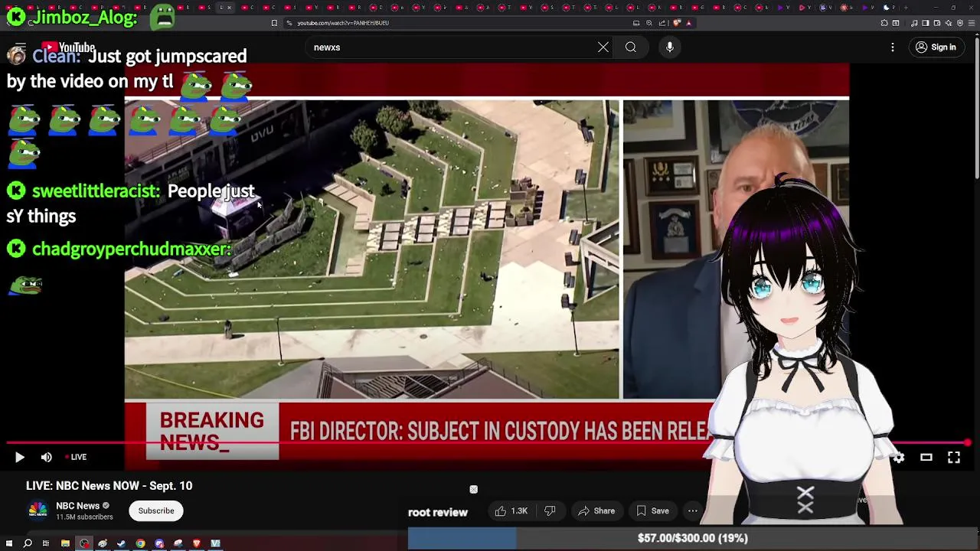Click the YouTube search magnifier button
This screenshot has width=980, height=551.
pos(631,47)
